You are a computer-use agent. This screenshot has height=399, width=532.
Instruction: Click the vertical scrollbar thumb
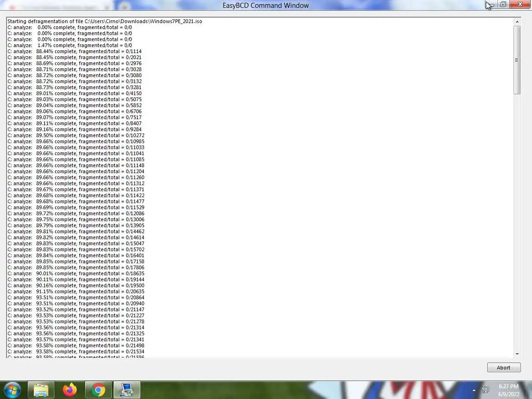point(517,60)
